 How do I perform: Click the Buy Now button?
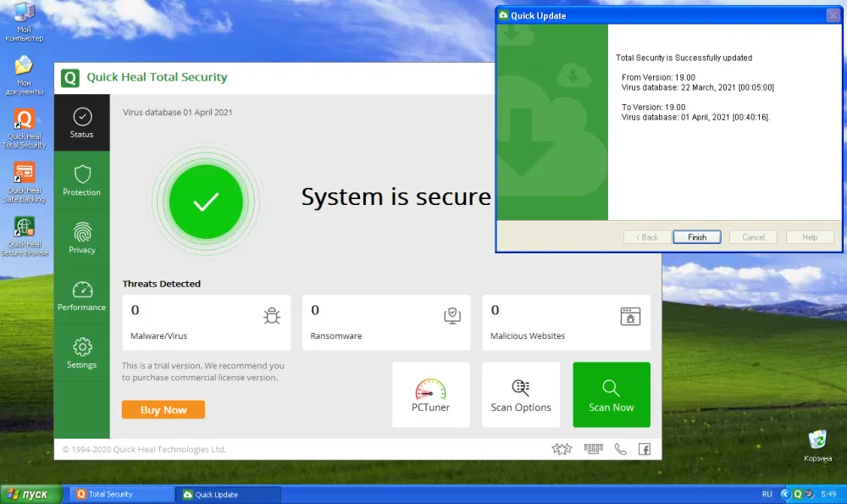pyautogui.click(x=163, y=409)
